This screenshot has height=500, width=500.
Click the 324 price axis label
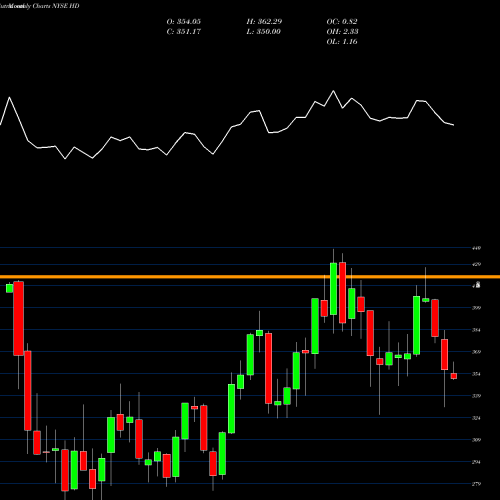point(476,418)
